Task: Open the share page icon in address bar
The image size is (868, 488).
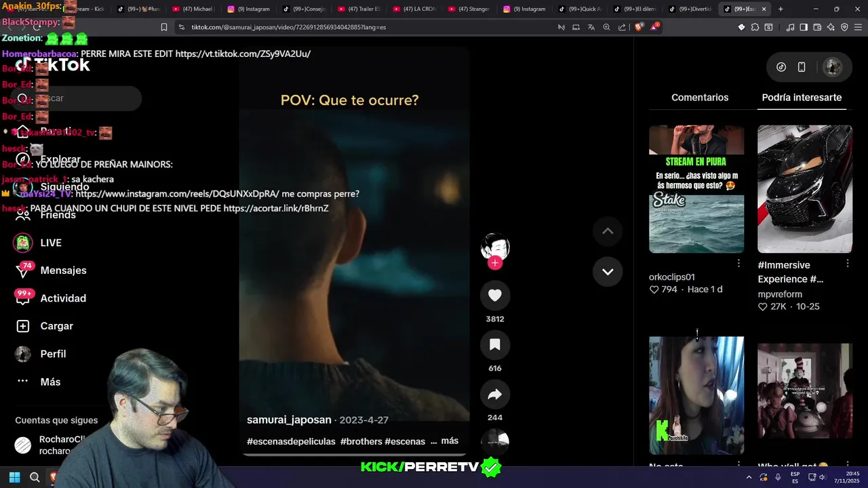Action: pos(622,27)
